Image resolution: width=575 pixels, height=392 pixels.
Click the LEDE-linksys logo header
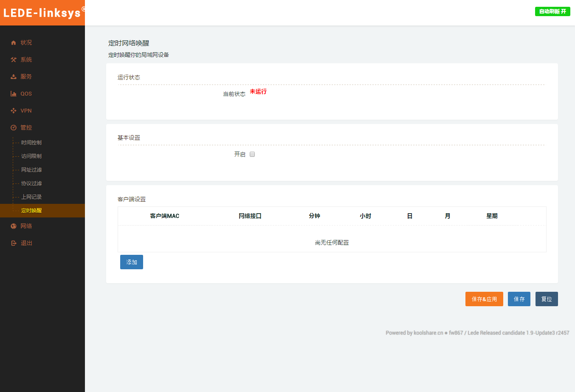coord(42,13)
